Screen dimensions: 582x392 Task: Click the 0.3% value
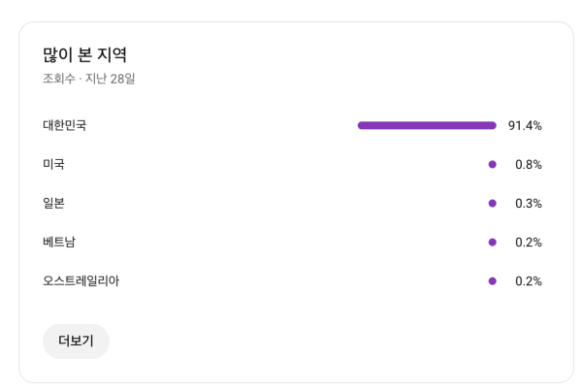pos(529,203)
